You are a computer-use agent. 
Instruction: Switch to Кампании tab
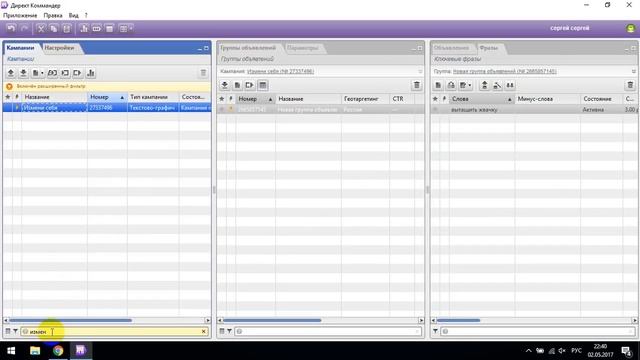[20, 48]
